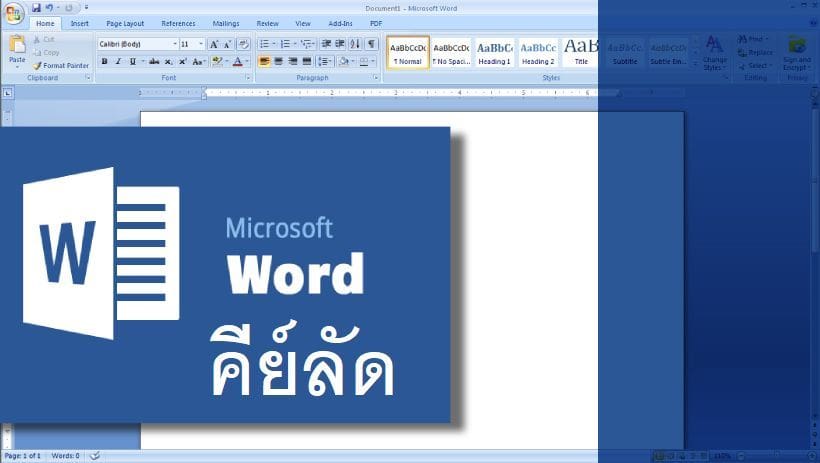Expand the Clipboard dialog launcher
Screen dimensions: 820x463
click(x=87, y=77)
